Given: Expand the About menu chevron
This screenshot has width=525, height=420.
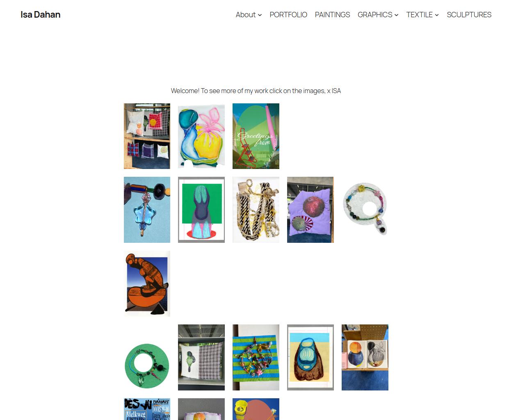Looking at the screenshot, I should 260,15.
